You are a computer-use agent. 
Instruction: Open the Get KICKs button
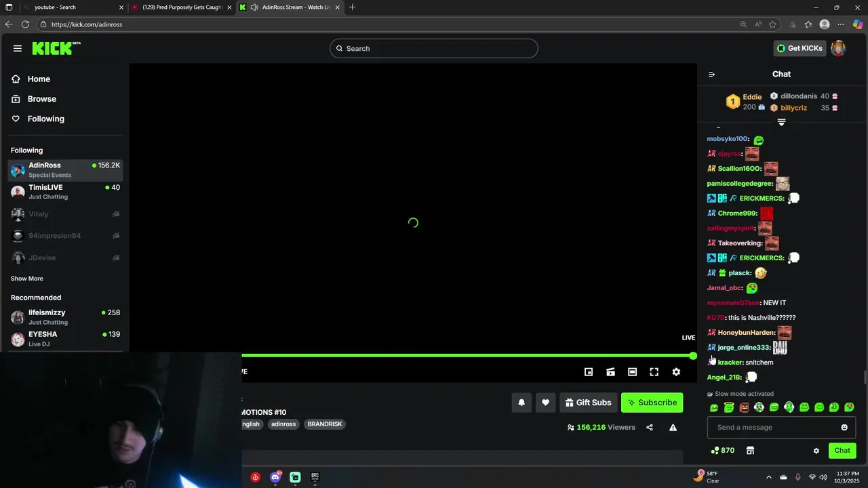800,48
